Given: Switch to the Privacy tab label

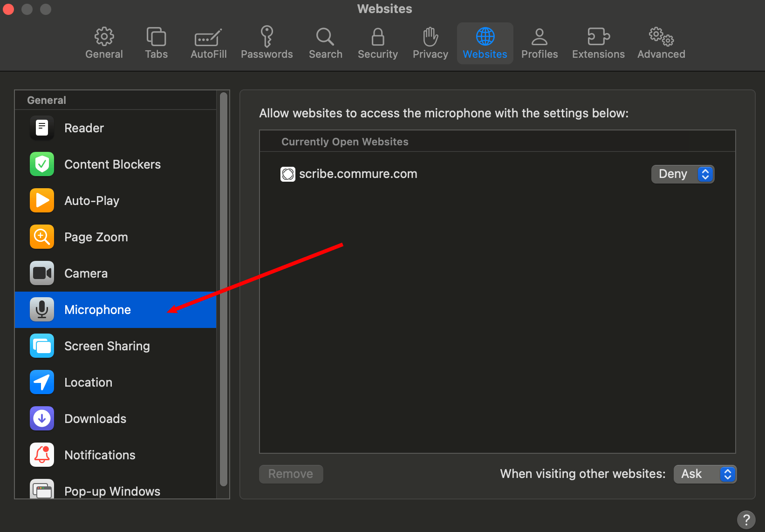Looking at the screenshot, I should coord(430,54).
